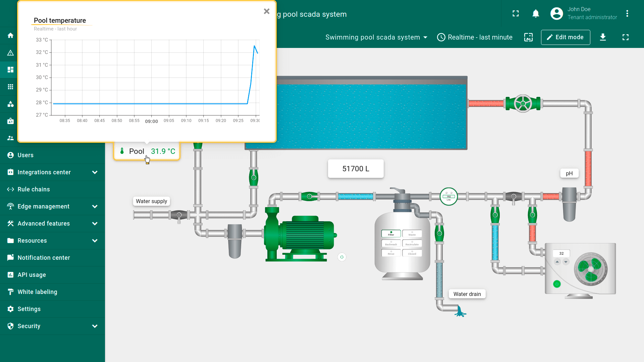Click the Home icon in sidebar

pyautogui.click(x=10, y=36)
